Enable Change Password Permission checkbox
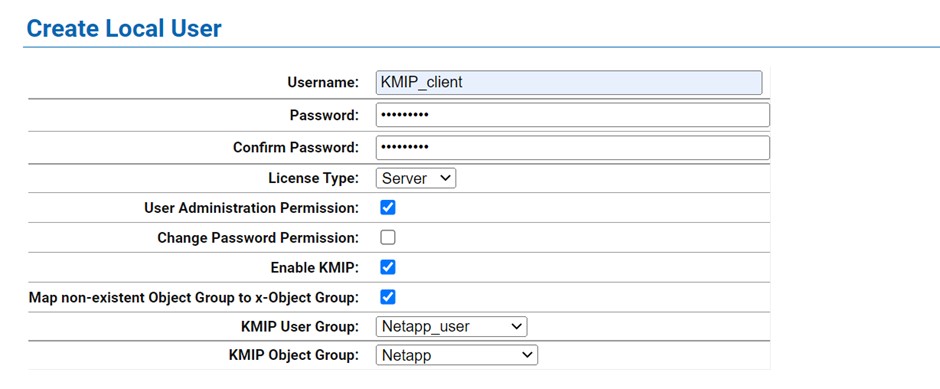This screenshot has width=940, height=389. tap(388, 238)
